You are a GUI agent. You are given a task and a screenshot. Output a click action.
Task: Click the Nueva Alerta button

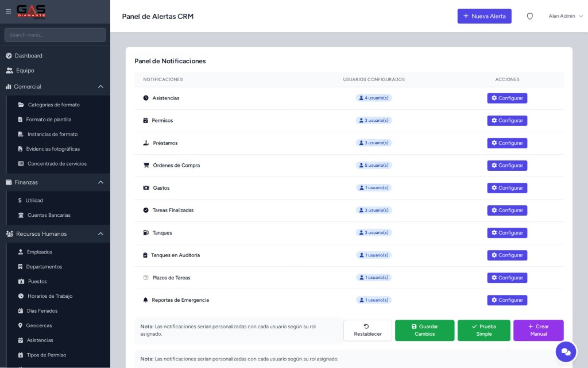point(484,16)
